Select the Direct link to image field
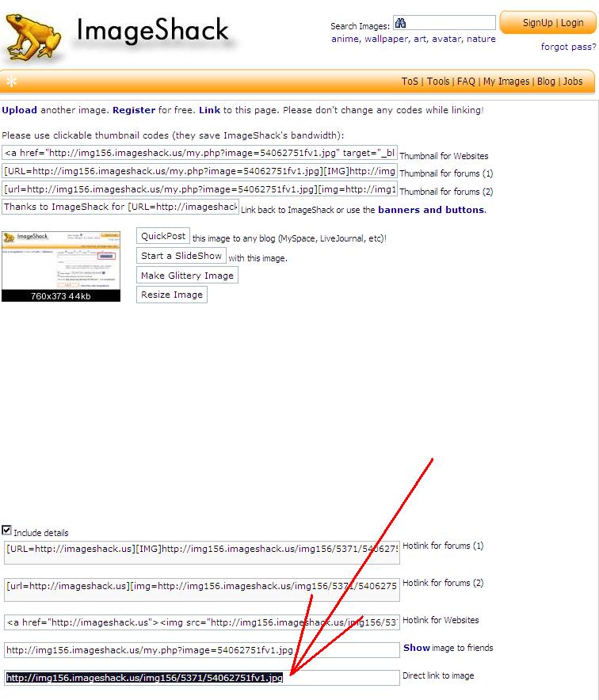This screenshot has width=599, height=700. [202, 678]
